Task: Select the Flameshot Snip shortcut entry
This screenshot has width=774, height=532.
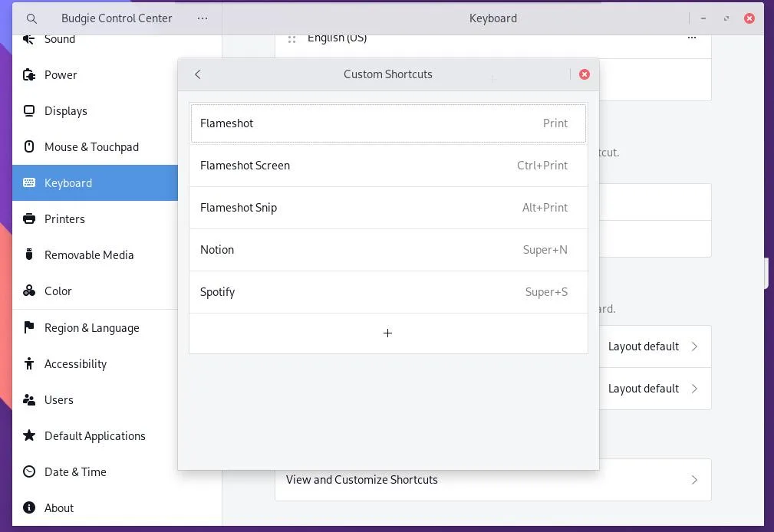Action: 387,207
